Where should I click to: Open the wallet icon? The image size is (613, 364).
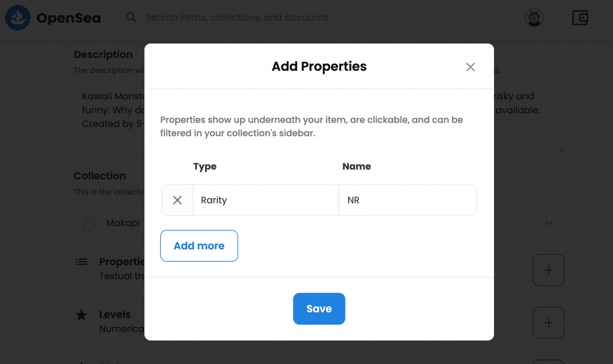(x=580, y=18)
